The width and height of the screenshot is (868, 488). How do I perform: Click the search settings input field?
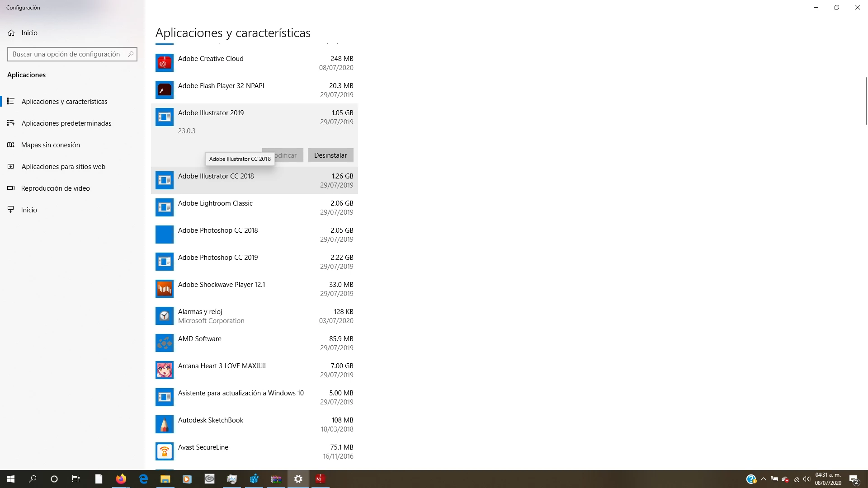coord(68,54)
